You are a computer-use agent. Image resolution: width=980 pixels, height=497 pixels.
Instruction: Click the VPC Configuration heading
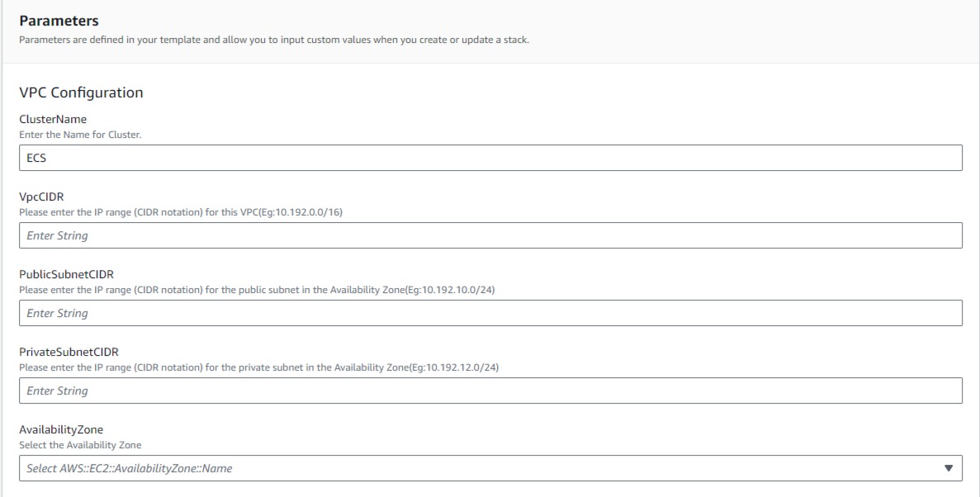[x=81, y=92]
